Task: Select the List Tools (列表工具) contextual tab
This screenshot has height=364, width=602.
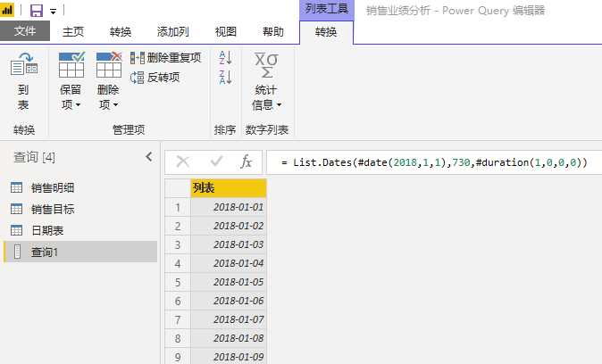Action: tap(326, 9)
